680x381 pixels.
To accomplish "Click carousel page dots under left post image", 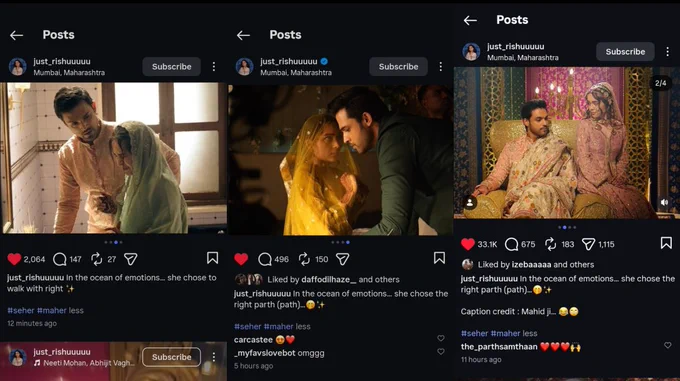I will pos(114,242).
